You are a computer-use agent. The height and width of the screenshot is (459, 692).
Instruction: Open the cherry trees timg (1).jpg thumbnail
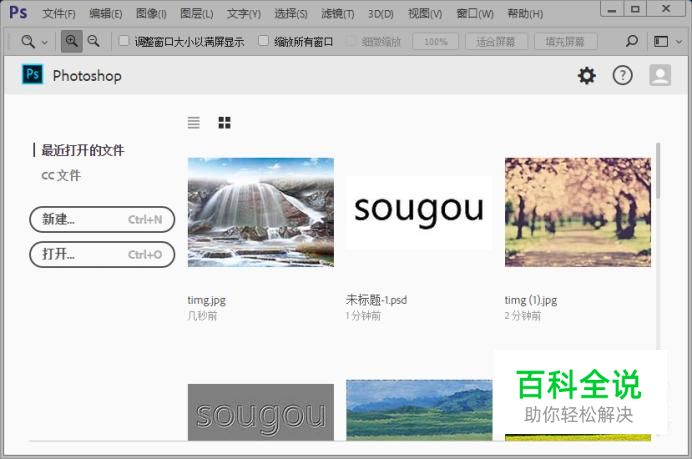(578, 212)
